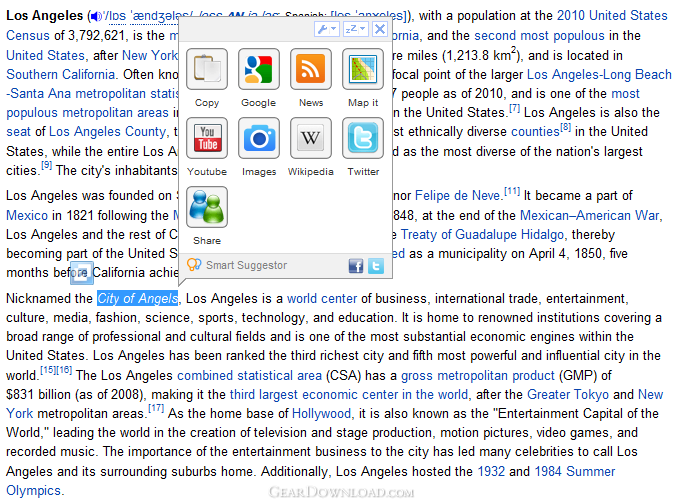
Task: Open the Mexico link
Action: pos(27,215)
